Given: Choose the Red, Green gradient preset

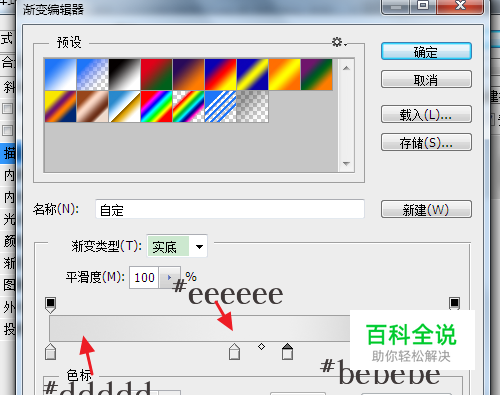Looking at the screenshot, I should (156, 75).
